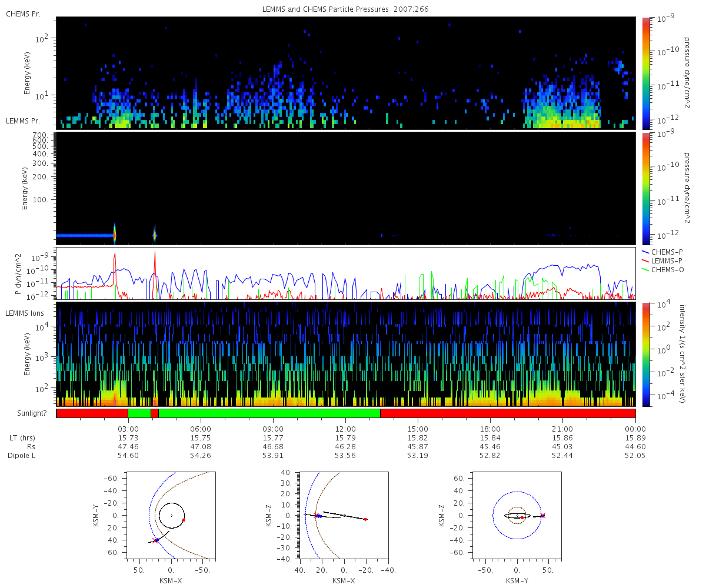Click the CHEMS-P legend entry
Viewport: 706px width, 588px height.
(x=665, y=252)
